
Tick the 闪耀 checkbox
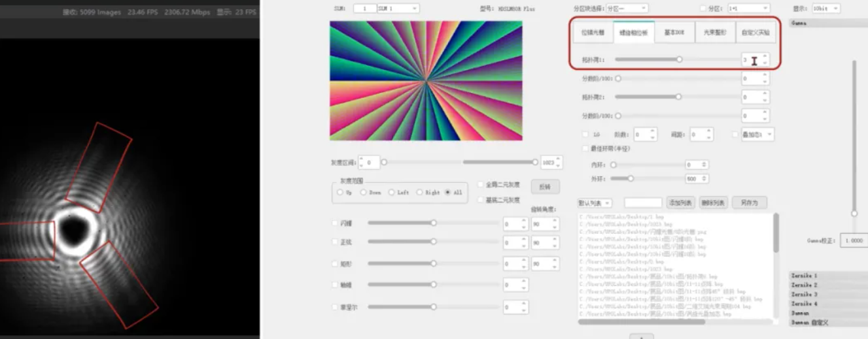click(x=336, y=223)
